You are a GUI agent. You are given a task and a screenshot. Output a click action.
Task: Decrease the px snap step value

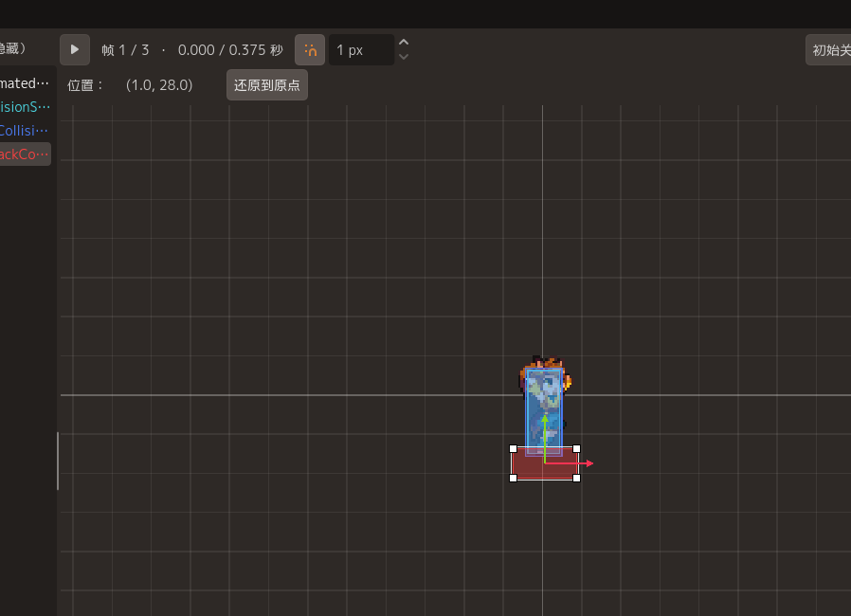pos(404,57)
